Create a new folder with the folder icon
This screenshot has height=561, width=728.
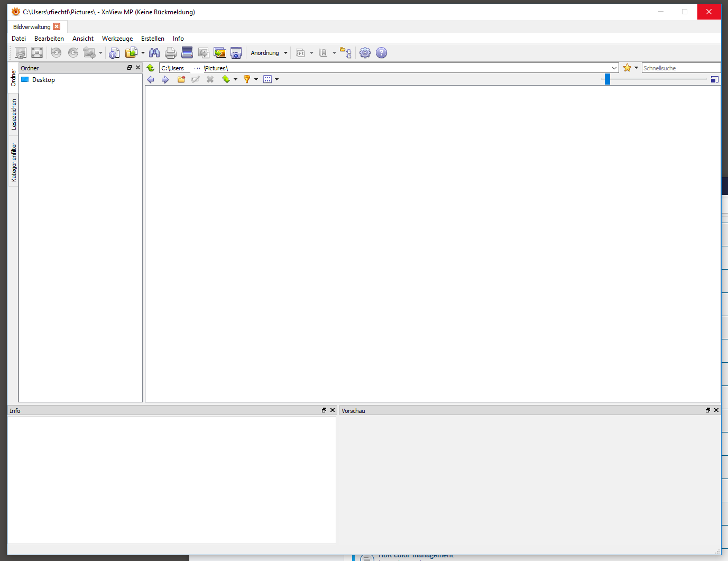tap(181, 79)
